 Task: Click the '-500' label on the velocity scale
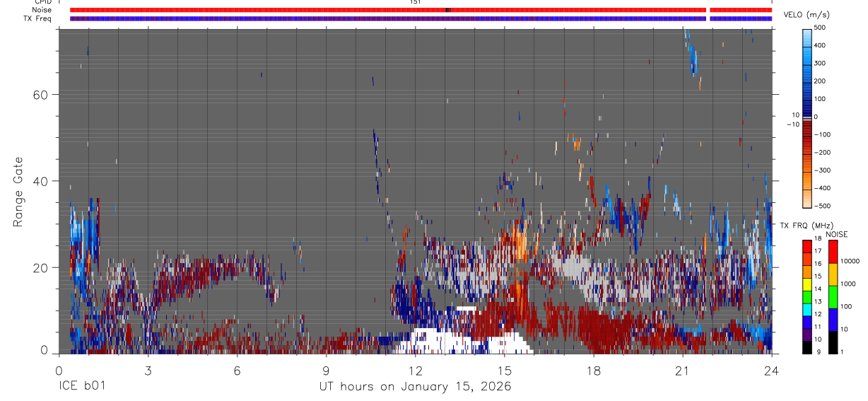(x=823, y=206)
